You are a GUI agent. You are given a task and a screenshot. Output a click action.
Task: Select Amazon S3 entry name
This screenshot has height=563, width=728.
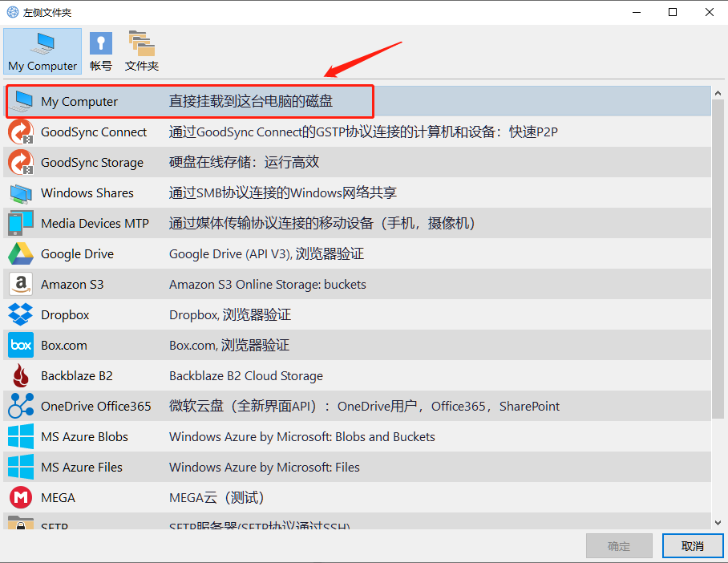[x=72, y=284]
